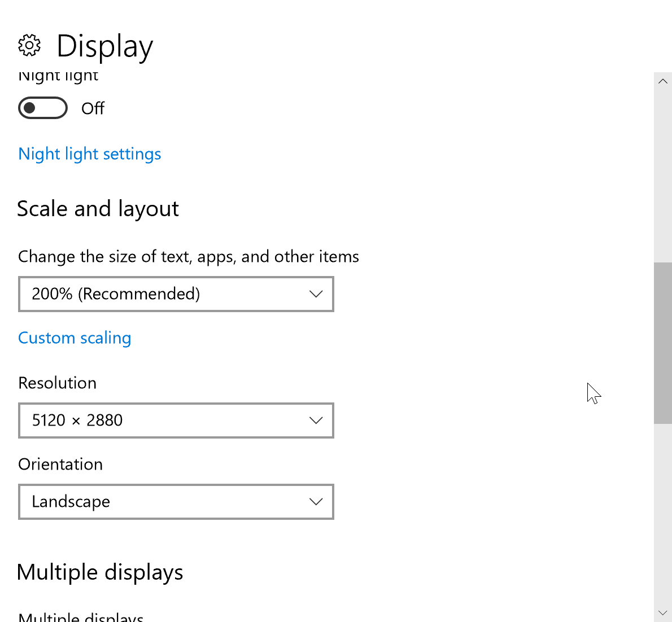Click the scrollbar down arrow
This screenshot has height=622, width=672.
pyautogui.click(x=663, y=613)
